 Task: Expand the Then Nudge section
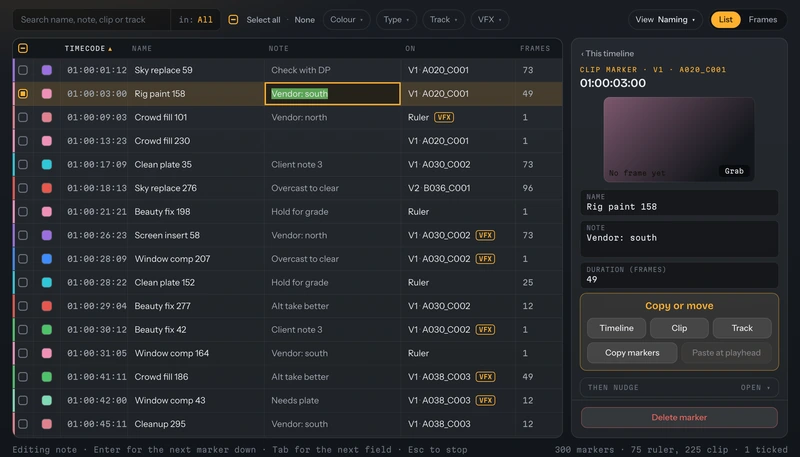tap(679, 388)
